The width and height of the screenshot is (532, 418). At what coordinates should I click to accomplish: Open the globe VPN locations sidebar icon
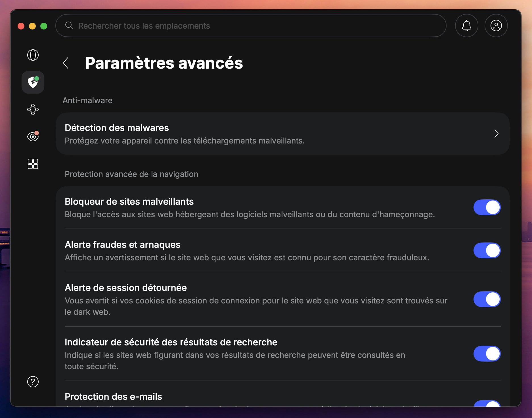(x=33, y=55)
